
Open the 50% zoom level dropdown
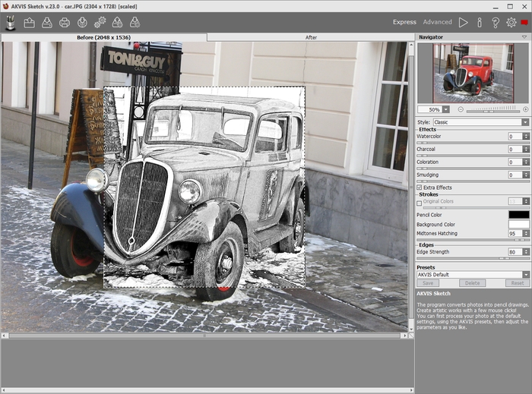(x=446, y=109)
